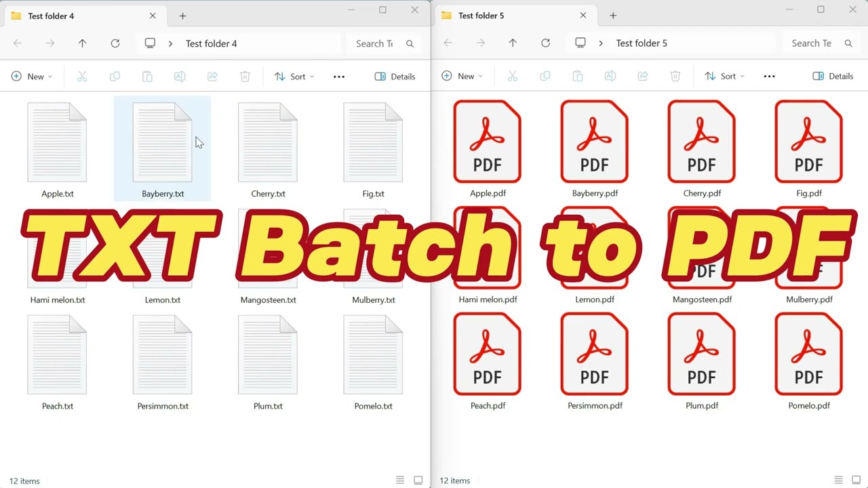The width and height of the screenshot is (868, 488).
Task: Open Sort dropdown in Test folder 4
Action: coord(294,77)
